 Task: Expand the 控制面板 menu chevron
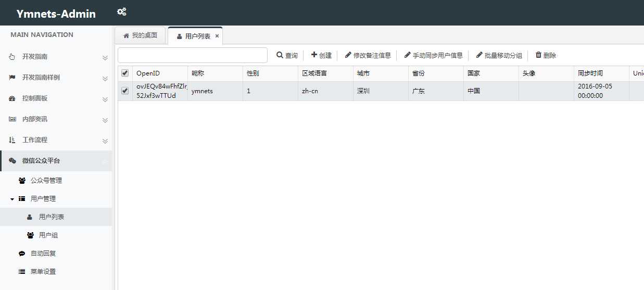pos(105,99)
